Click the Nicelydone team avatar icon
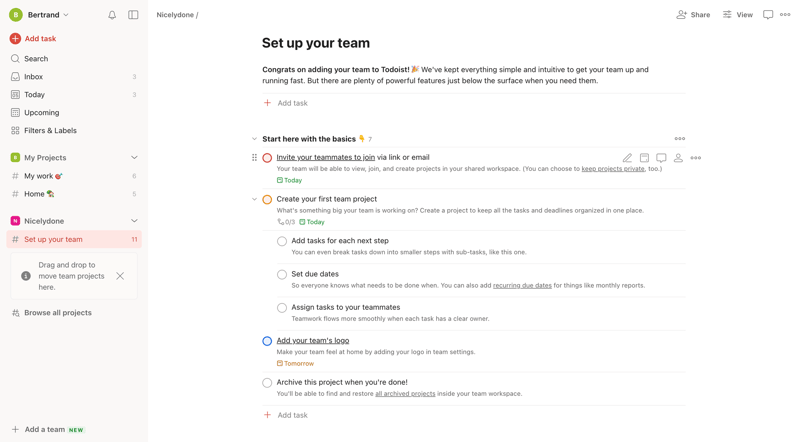800x442 pixels. pyautogui.click(x=15, y=221)
